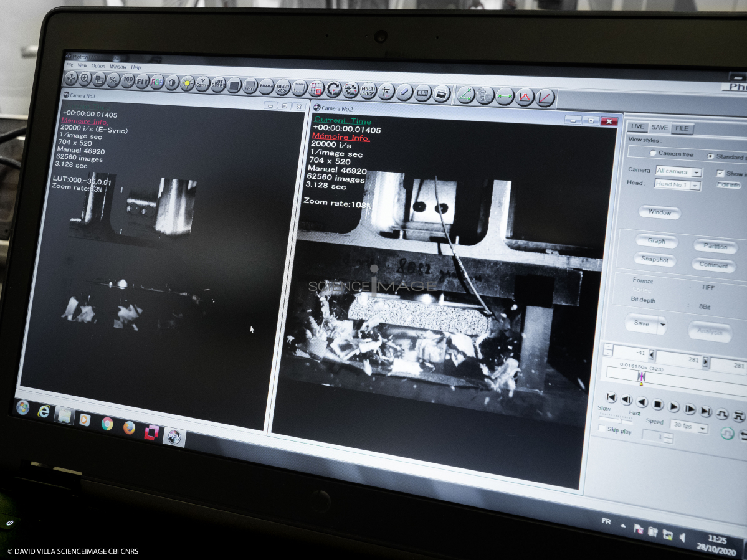Click the Comment button
The width and height of the screenshot is (747, 560).
(713, 265)
